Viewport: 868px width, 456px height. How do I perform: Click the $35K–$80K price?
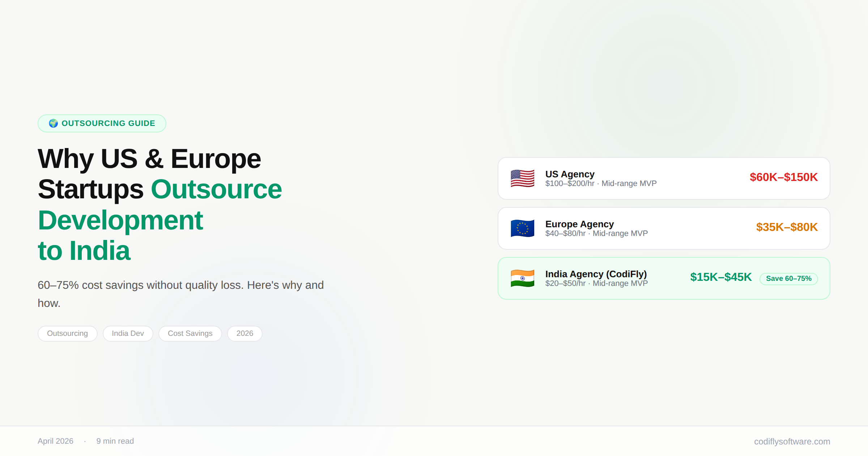(787, 227)
